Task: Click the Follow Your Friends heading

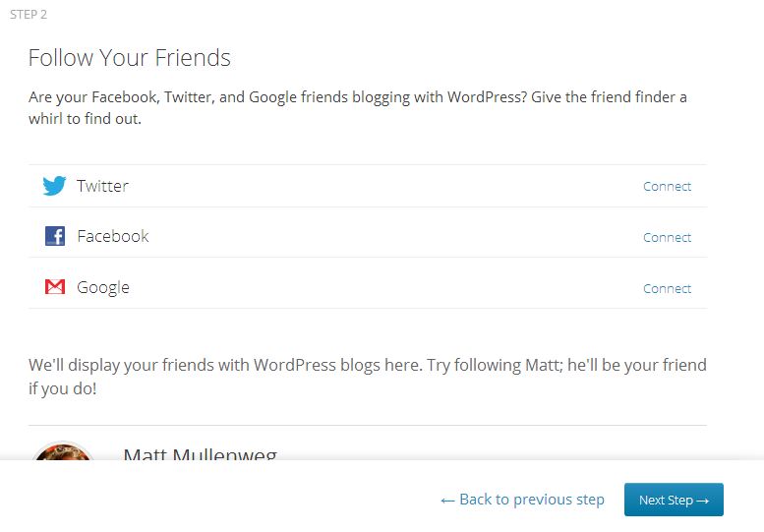Action: 129,57
